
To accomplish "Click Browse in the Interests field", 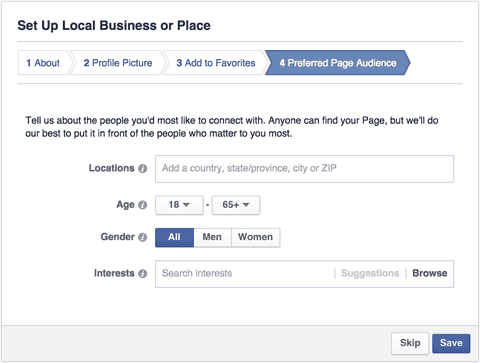I will click(430, 273).
